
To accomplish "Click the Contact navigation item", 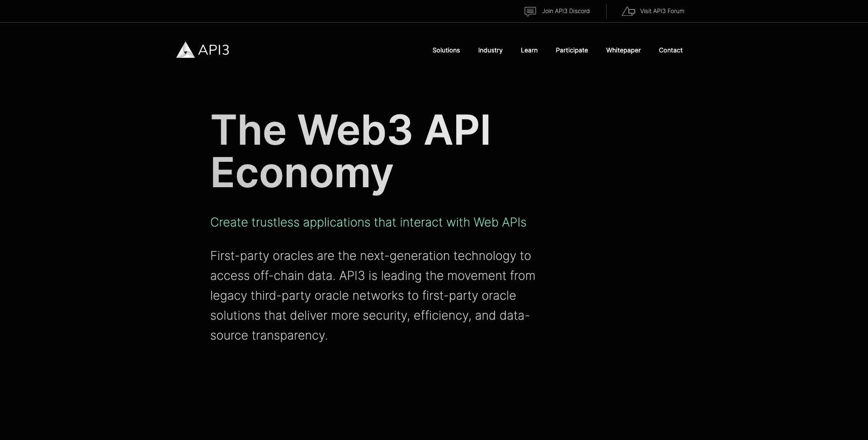I will pos(670,50).
